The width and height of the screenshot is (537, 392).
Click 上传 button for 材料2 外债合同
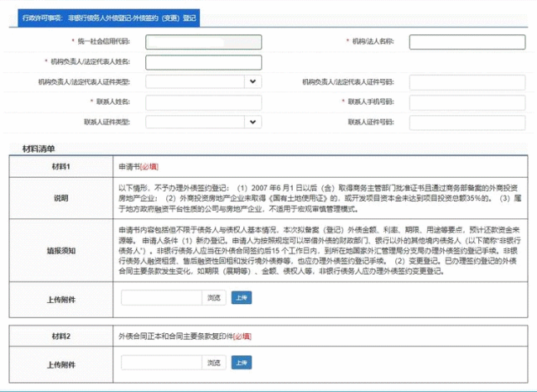[242, 363]
